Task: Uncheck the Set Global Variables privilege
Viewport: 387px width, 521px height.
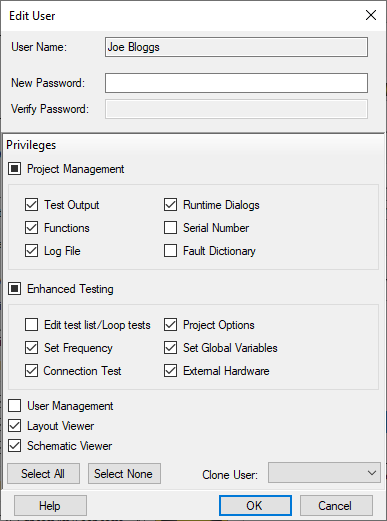Action: [x=170, y=348]
